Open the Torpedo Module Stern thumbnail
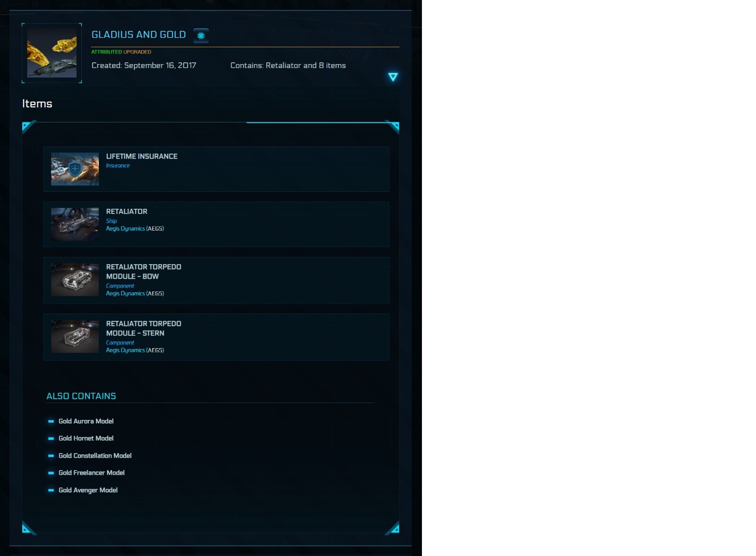The height and width of the screenshot is (556, 756). pyautogui.click(x=75, y=336)
